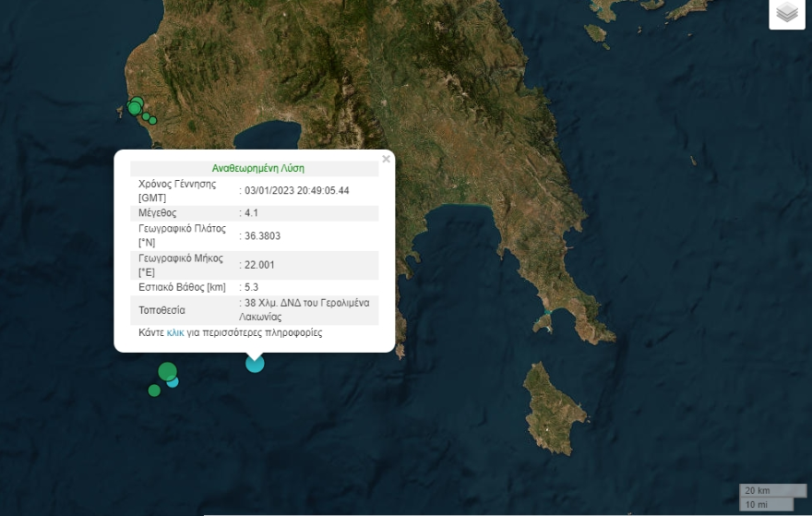The width and height of the screenshot is (812, 516).
Task: Click the latitude value 36.3803
Action: pos(263,235)
